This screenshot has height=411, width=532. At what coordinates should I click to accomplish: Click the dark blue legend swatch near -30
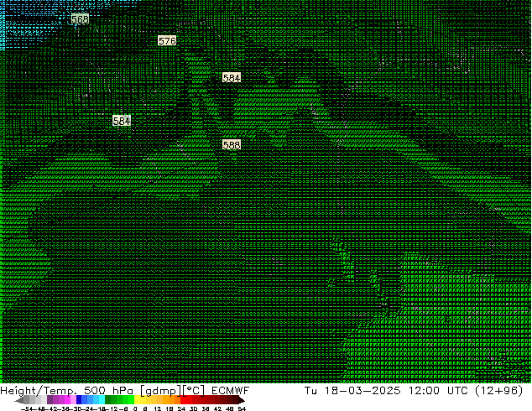pyautogui.click(x=79, y=400)
